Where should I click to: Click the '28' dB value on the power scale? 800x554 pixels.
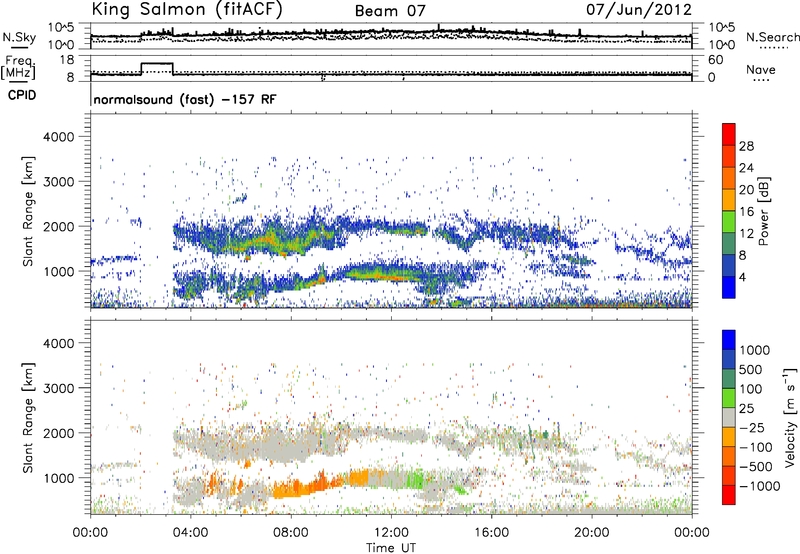click(x=746, y=146)
